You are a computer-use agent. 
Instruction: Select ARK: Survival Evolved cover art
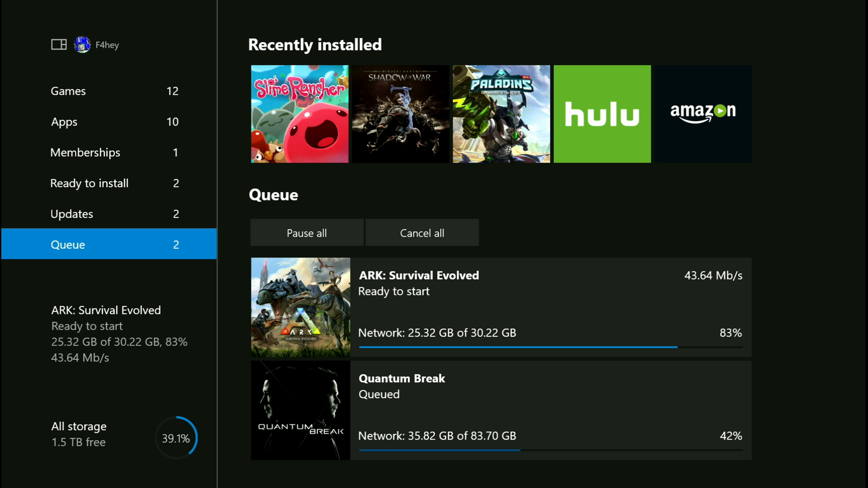pyautogui.click(x=301, y=307)
